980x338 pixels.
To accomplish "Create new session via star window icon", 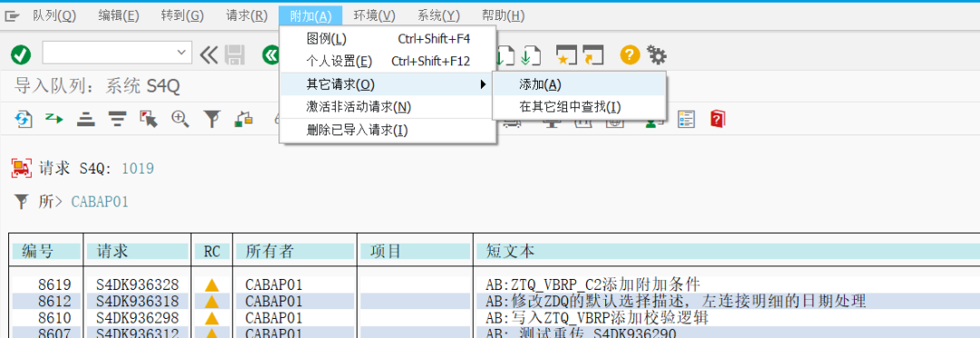I will pos(565,55).
